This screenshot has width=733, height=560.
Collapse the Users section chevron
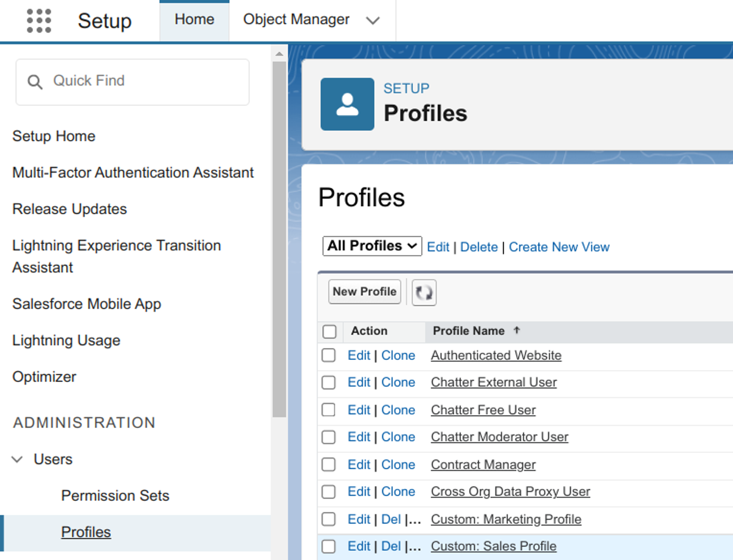[17, 459]
